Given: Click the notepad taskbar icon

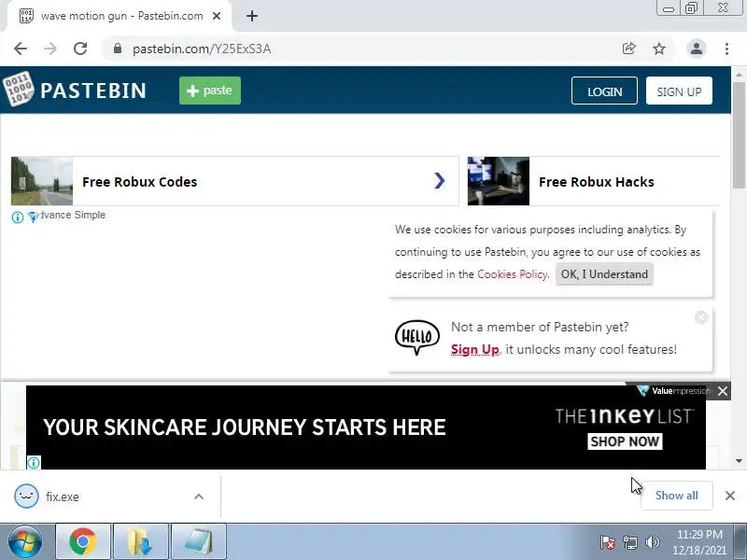Looking at the screenshot, I should (x=199, y=542).
